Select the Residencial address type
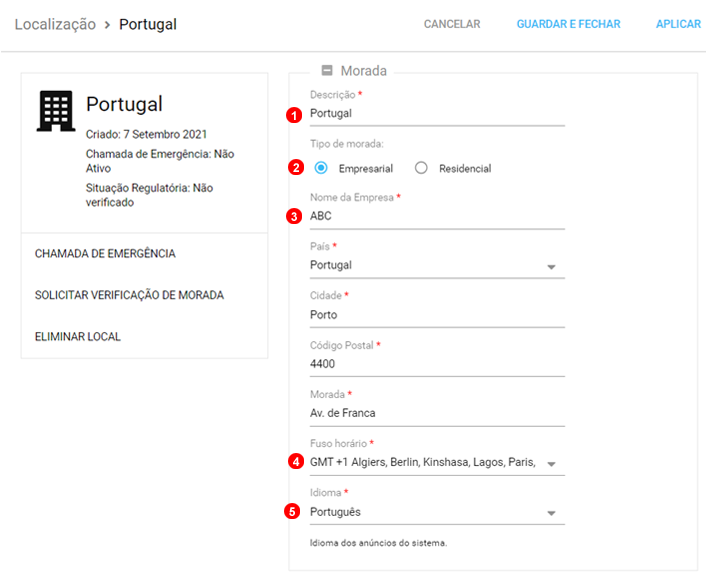706x576 pixels. 421,168
